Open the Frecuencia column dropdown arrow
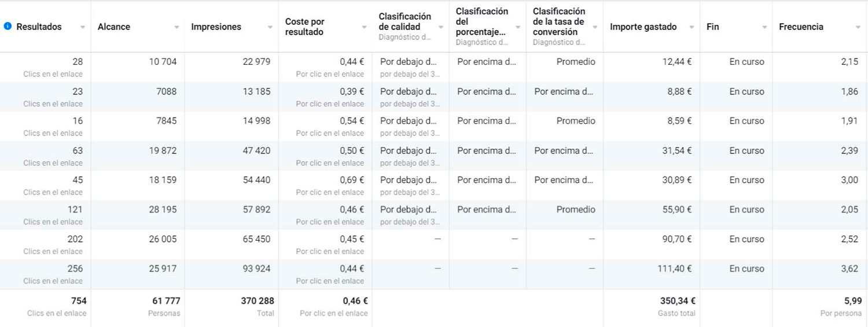 (858, 27)
